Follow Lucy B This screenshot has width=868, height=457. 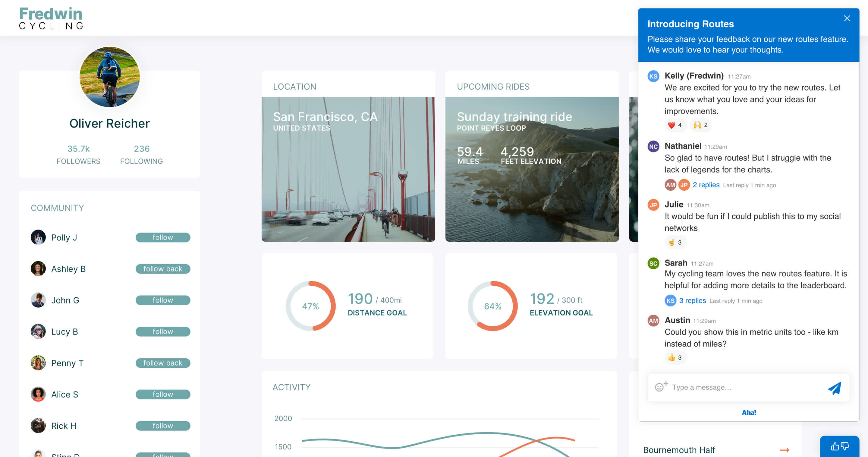[163, 332]
